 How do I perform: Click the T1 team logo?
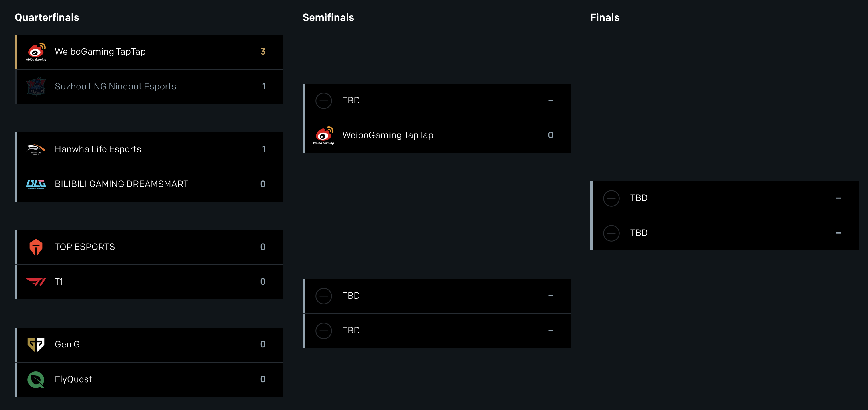point(36,282)
